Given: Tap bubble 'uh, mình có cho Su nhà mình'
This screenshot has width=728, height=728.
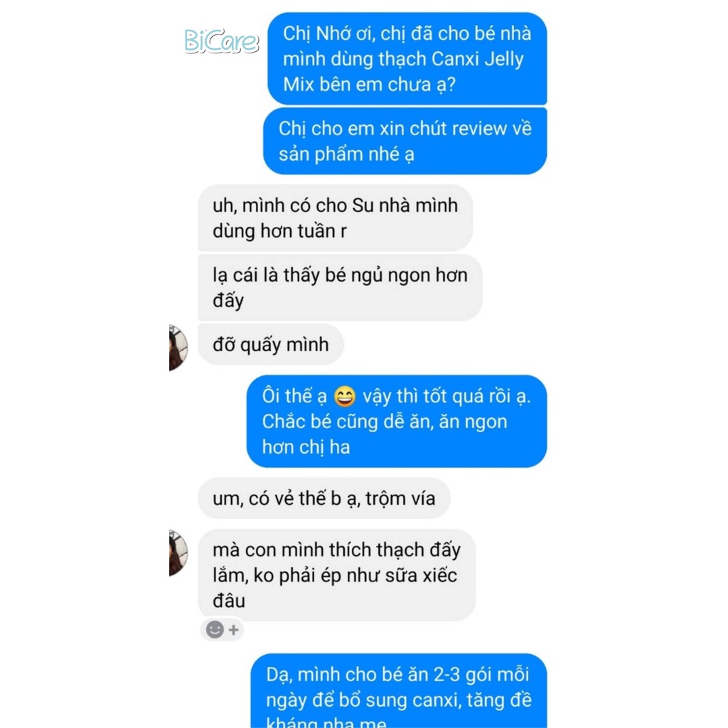Looking at the screenshot, I should pyautogui.click(x=336, y=218).
